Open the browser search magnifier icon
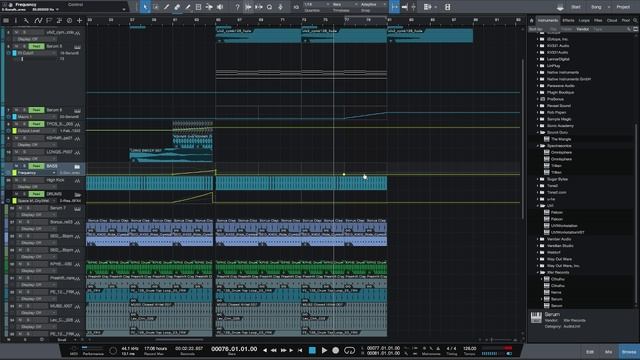Viewport: 640px width, 360px height. pos(635,20)
